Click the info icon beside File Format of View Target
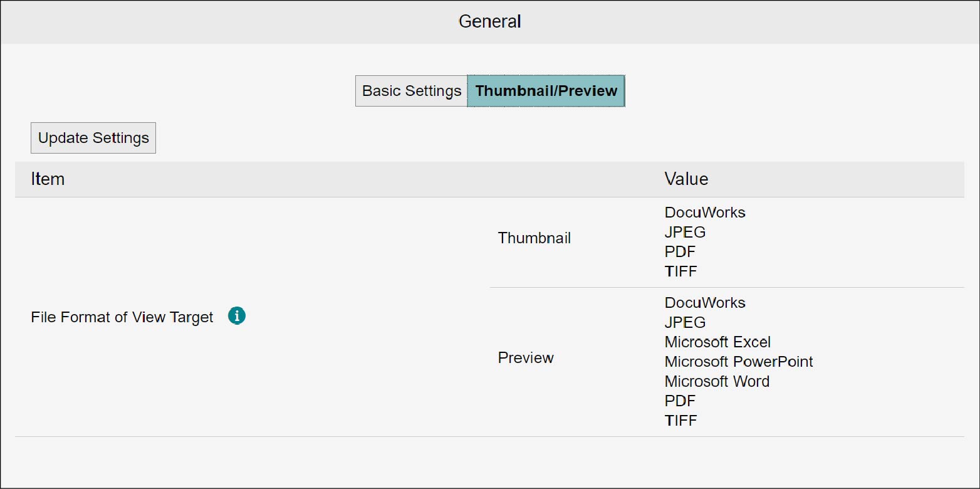This screenshot has width=980, height=489. point(237,316)
